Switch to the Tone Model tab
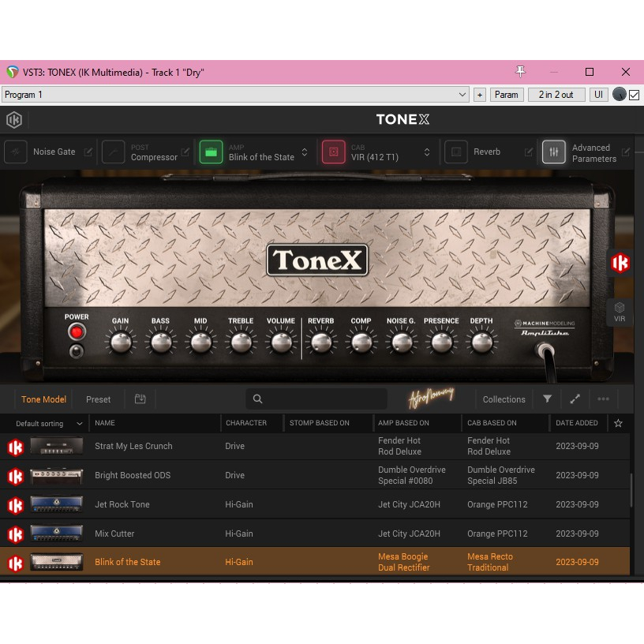 pyautogui.click(x=43, y=399)
